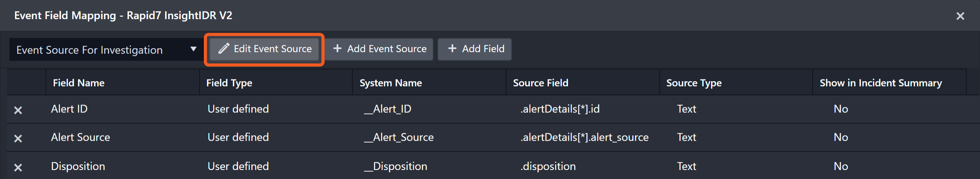The image size is (980, 179).
Task: Click the Source Type column header
Action: 694,83
